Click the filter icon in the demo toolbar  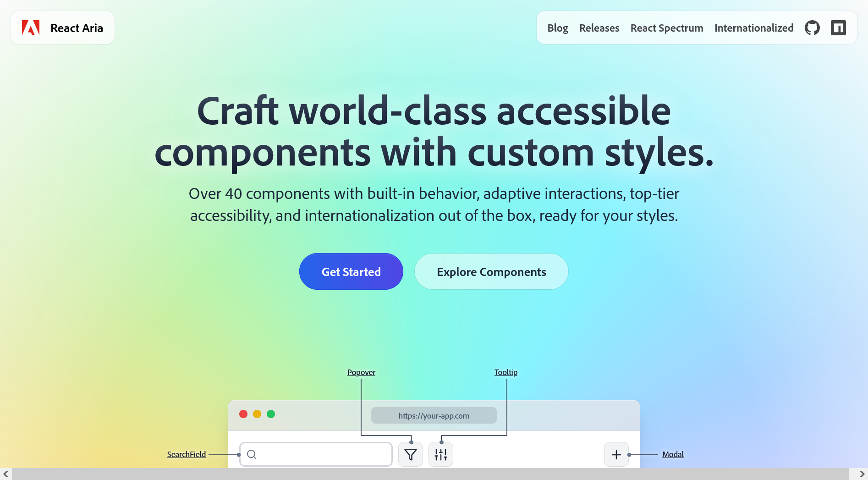410,454
